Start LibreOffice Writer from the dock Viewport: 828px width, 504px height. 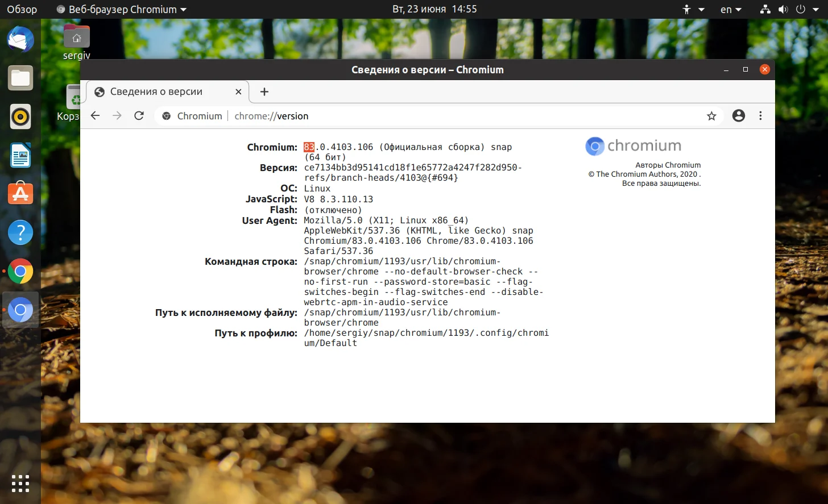pyautogui.click(x=20, y=155)
